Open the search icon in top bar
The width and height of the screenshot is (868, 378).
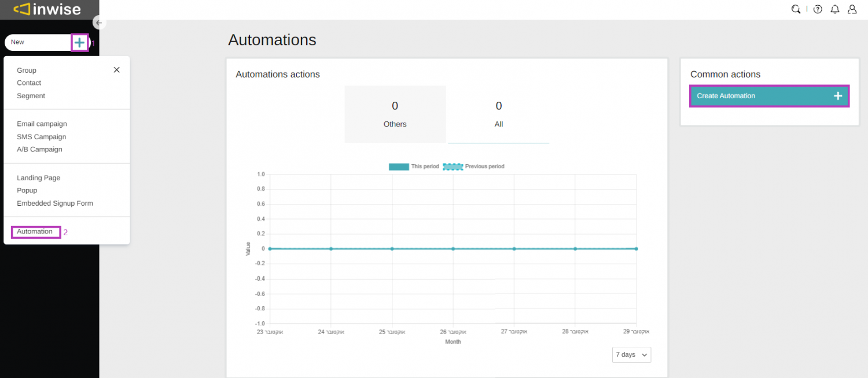click(x=796, y=9)
